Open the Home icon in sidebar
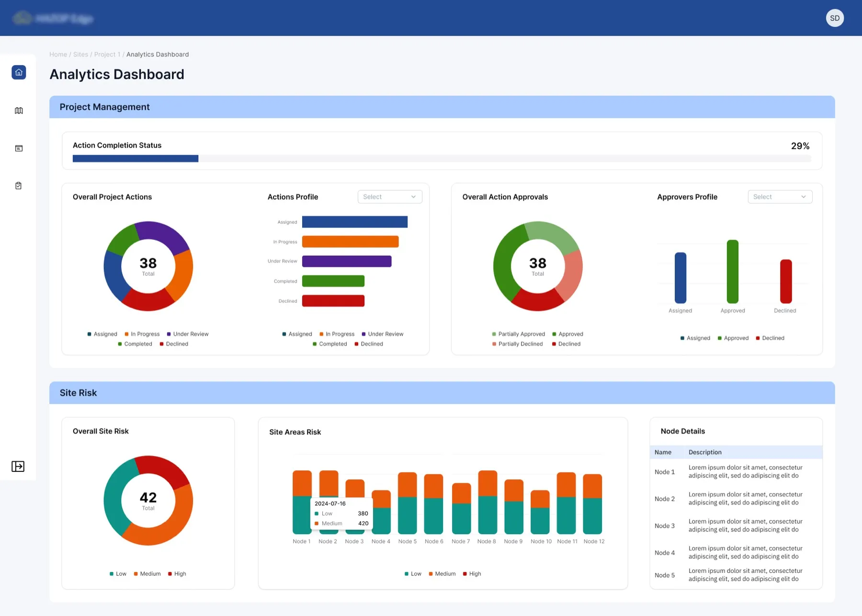This screenshot has width=862, height=616. pos(19,72)
